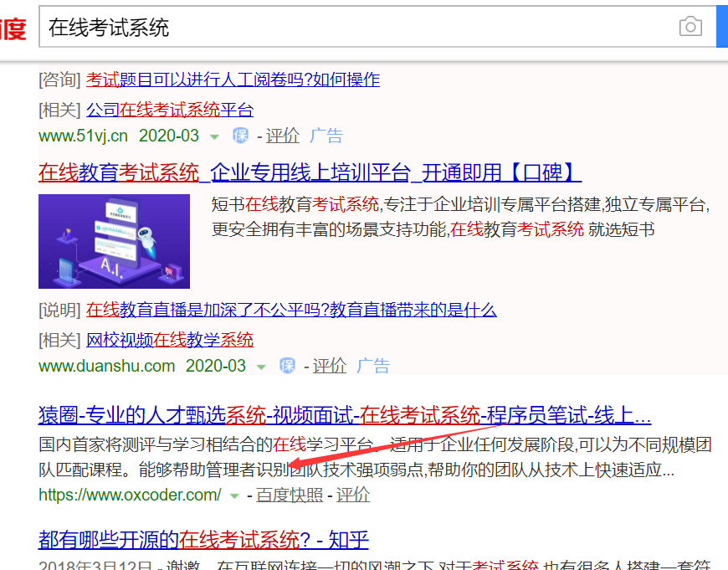Image resolution: width=728 pixels, height=570 pixels.
Task: Expand dropdown arrow next to www.51vj.cn
Action: tap(214, 136)
